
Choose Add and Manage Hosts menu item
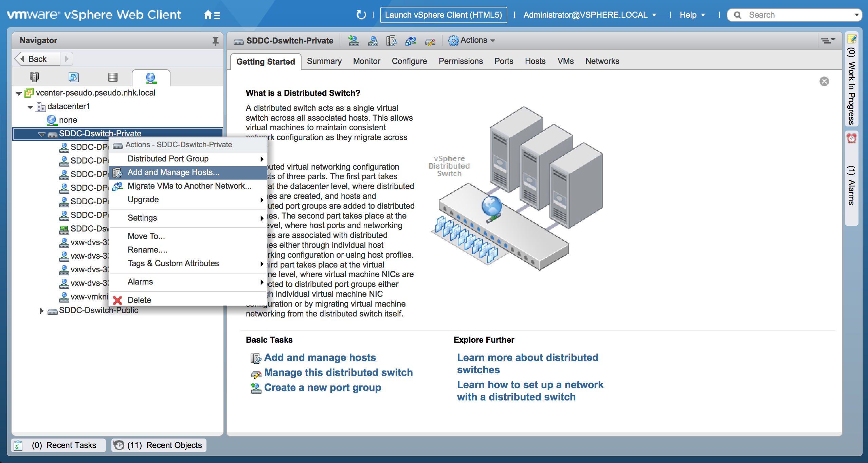click(x=188, y=172)
